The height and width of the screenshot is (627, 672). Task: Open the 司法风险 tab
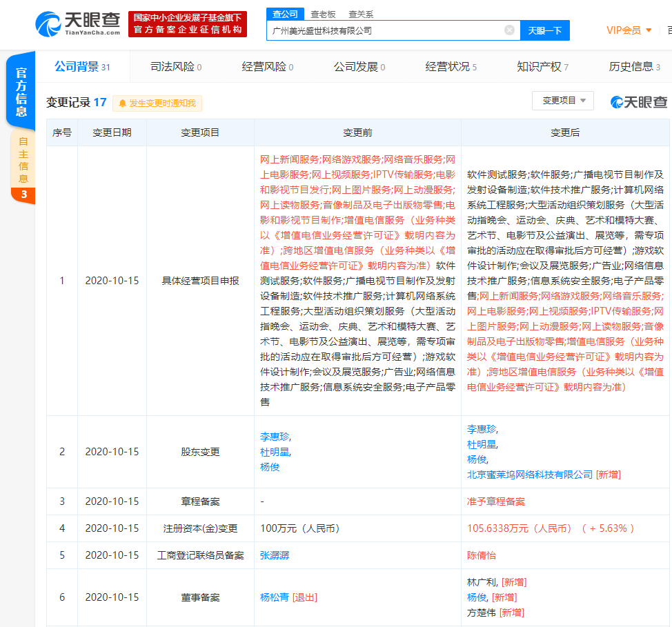pyautogui.click(x=176, y=67)
